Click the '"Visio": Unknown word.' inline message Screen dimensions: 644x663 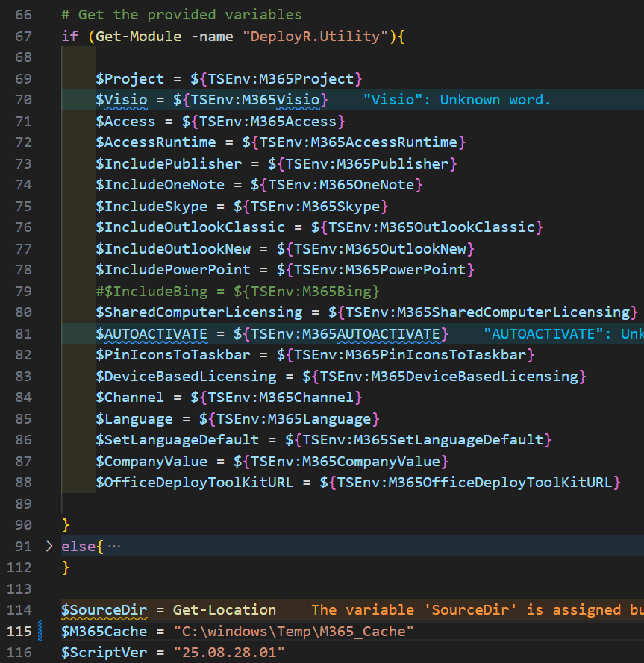[457, 100]
